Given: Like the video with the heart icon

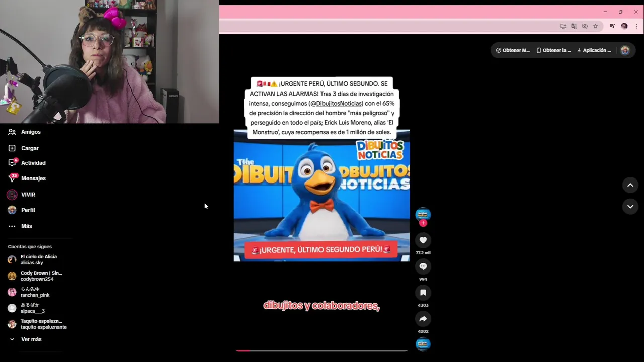Looking at the screenshot, I should pyautogui.click(x=423, y=240).
